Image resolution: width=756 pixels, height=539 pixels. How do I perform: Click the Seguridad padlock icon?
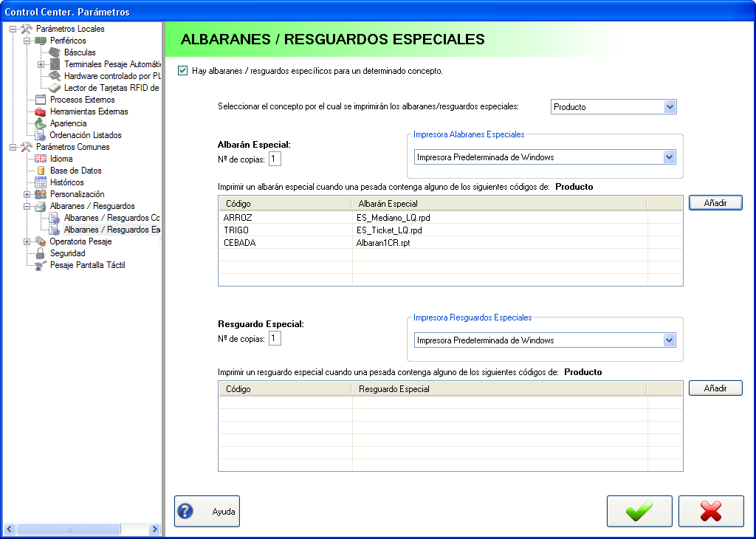pyautogui.click(x=41, y=253)
